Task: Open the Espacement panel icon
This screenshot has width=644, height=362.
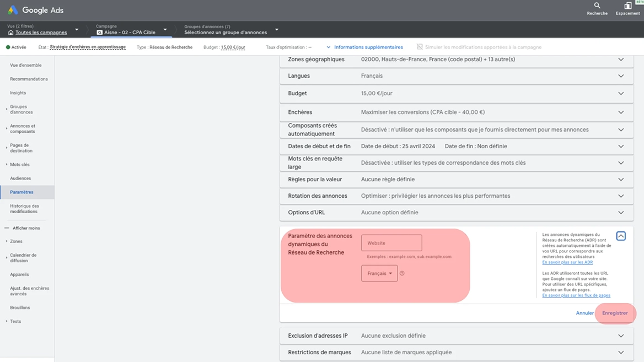Action: (x=627, y=6)
